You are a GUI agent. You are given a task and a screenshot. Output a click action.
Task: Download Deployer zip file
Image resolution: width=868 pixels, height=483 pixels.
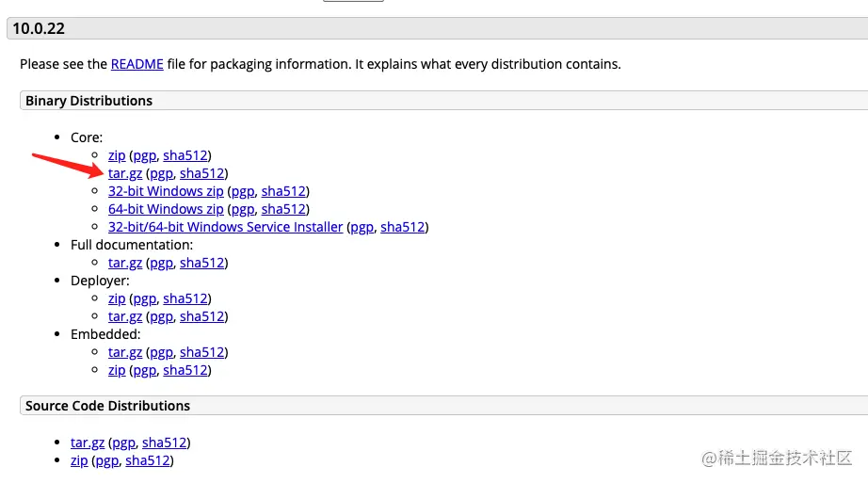117,298
